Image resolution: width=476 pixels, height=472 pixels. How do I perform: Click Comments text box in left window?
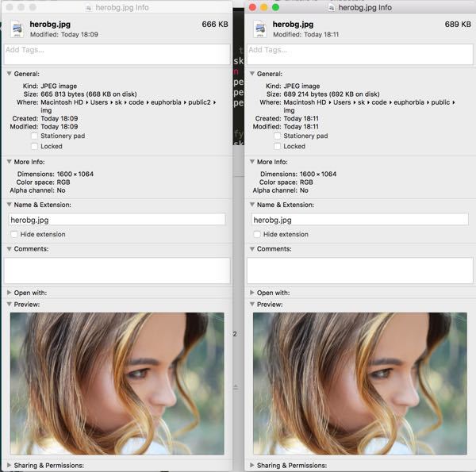(x=117, y=271)
